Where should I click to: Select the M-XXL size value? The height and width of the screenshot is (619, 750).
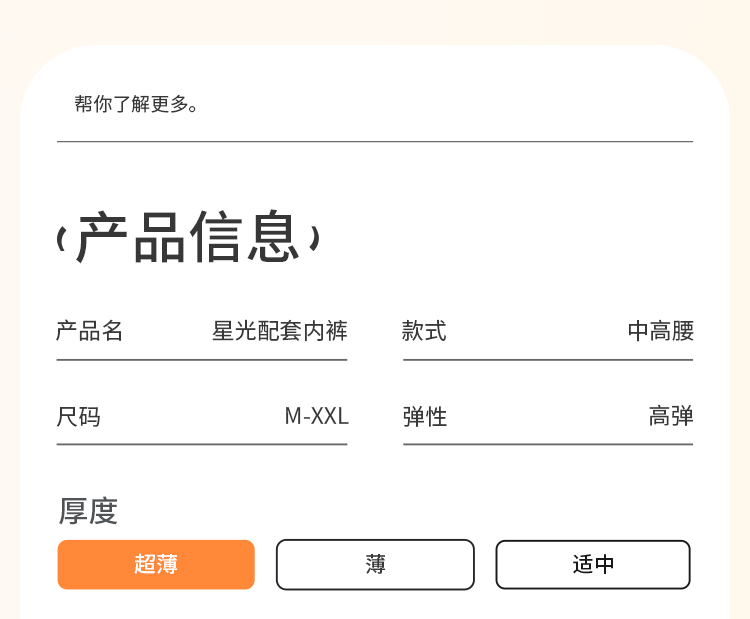pyautogui.click(x=316, y=416)
